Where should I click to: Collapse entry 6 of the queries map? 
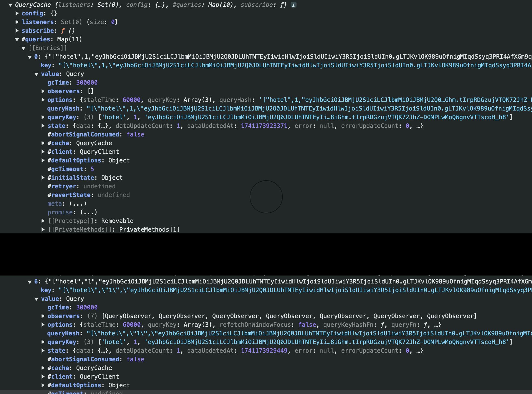pos(30,282)
